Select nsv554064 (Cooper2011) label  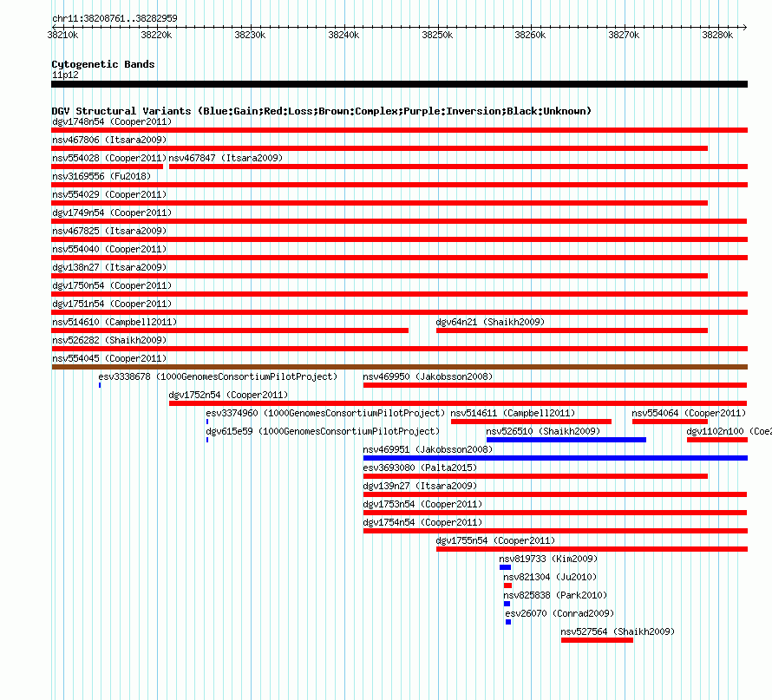(689, 413)
